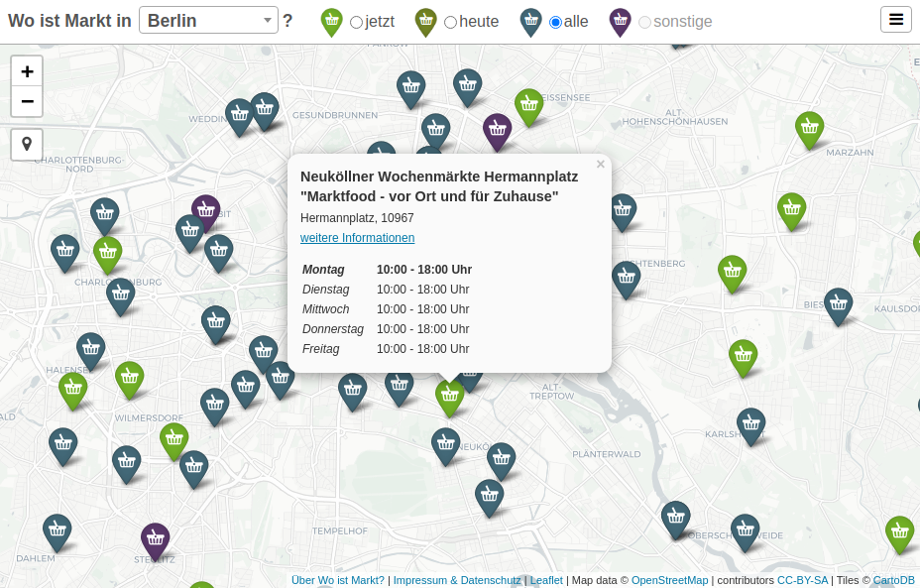This screenshot has width=920, height=588.
Task: Zoom out with the minus button
Action: coord(27,101)
